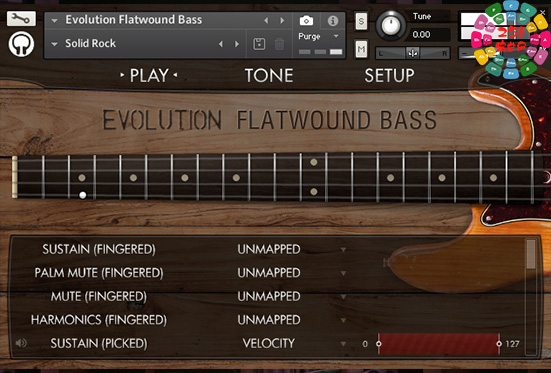Mute the instrument with M button
Screen dimensions: 551x373
tap(361, 49)
